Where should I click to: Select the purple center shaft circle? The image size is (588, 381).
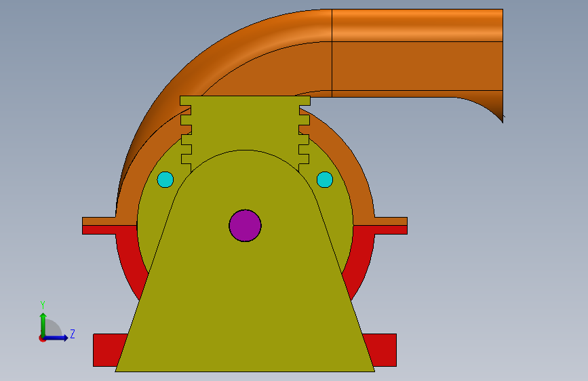[x=245, y=225]
